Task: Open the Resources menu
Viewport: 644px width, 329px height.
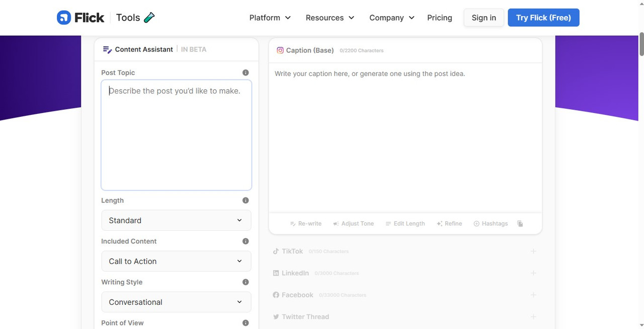Action: (330, 18)
